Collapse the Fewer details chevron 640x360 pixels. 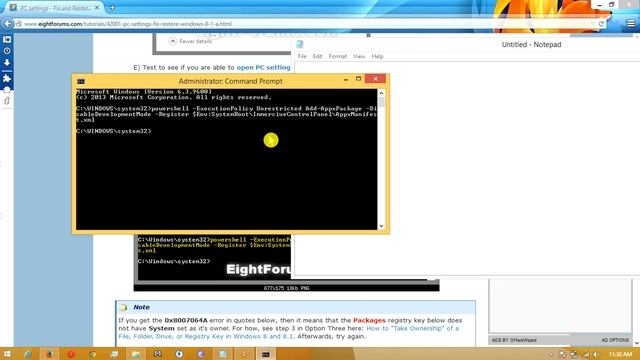tap(173, 41)
